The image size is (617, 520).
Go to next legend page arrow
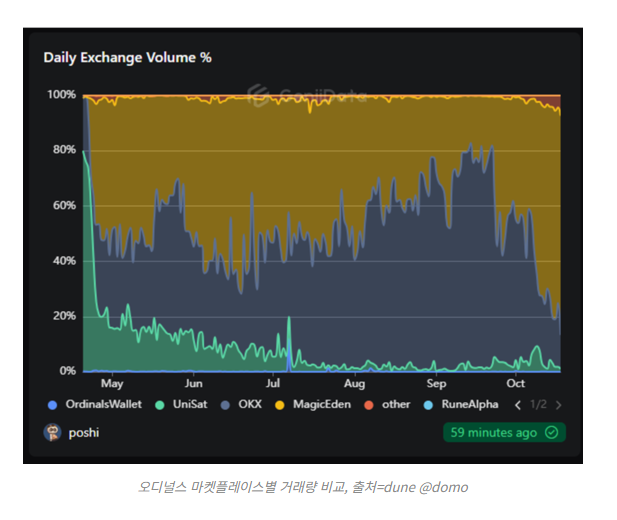pos(558,405)
